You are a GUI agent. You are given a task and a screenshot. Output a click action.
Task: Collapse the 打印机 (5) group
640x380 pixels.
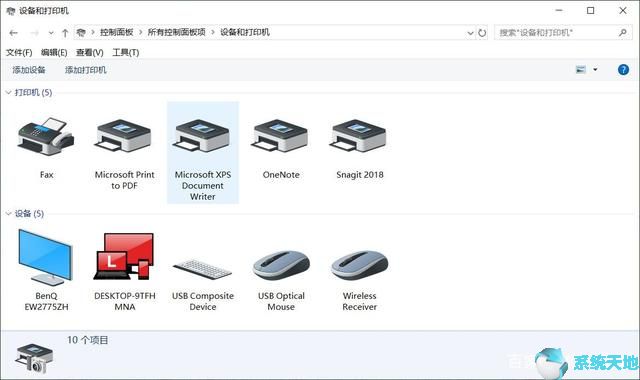(9, 93)
